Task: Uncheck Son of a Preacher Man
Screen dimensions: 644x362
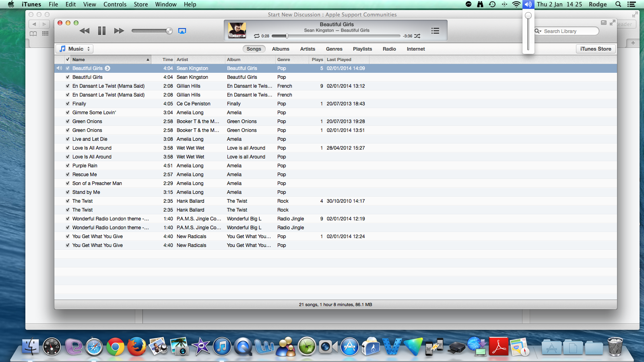Action: click(x=68, y=183)
